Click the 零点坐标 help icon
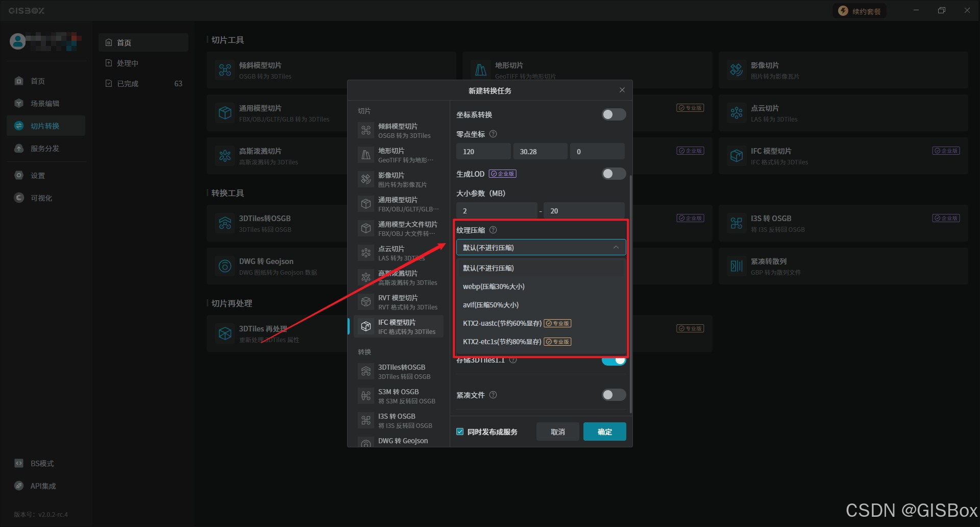The height and width of the screenshot is (527, 980). click(x=493, y=134)
